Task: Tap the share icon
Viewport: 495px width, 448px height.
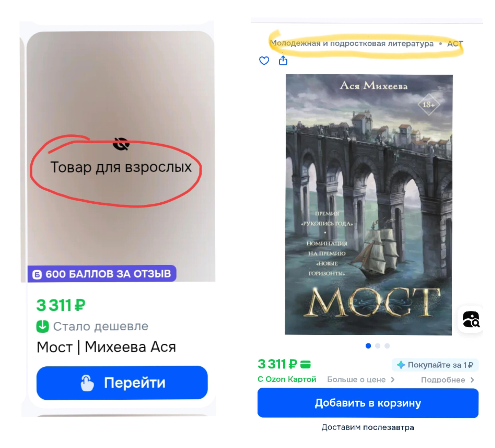Action: point(283,60)
